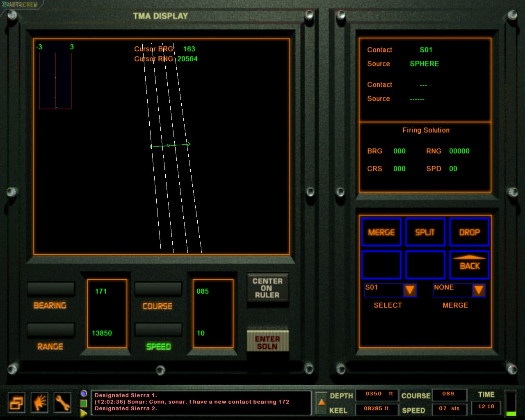Click the orange up arrow beside DEPTH

[x=322, y=403]
